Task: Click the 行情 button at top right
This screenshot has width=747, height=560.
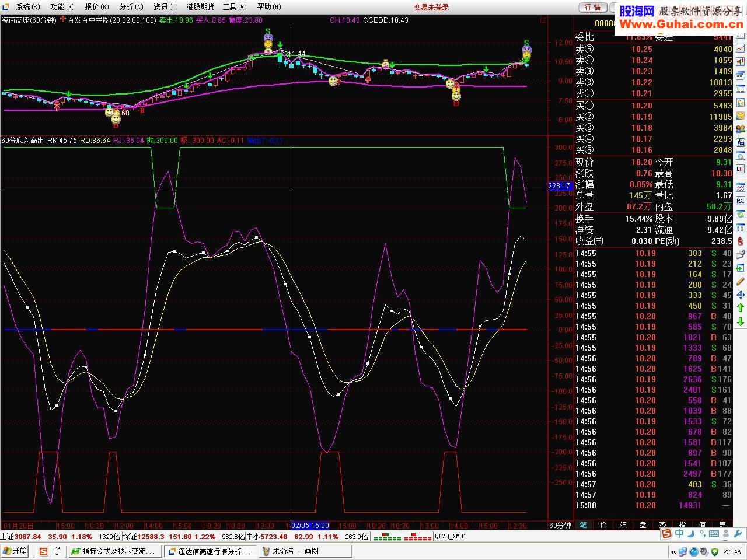Action: click(x=592, y=7)
